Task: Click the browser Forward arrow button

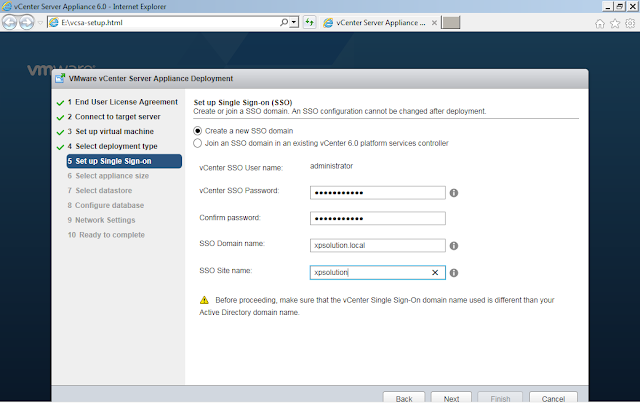Action: point(27,22)
